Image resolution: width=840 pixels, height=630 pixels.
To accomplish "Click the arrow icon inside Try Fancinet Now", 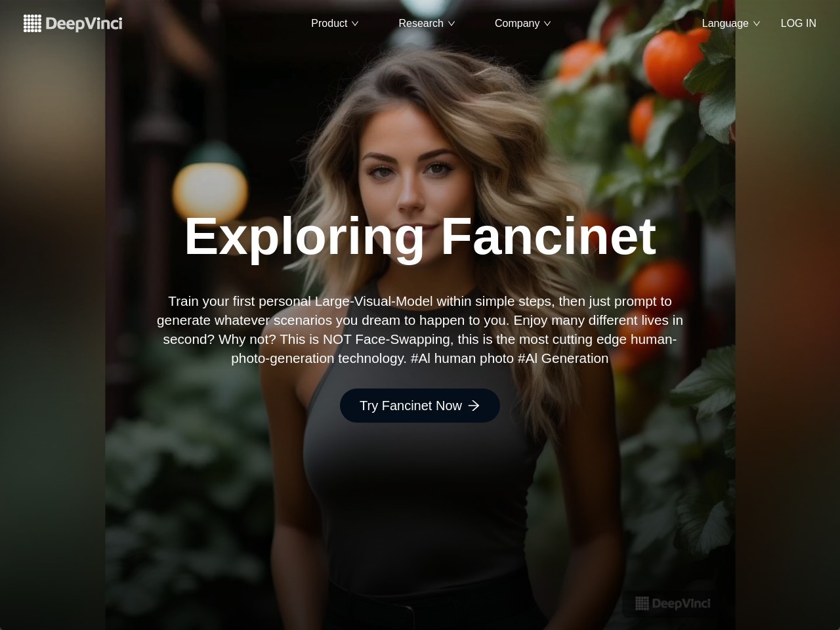I will pyautogui.click(x=474, y=406).
